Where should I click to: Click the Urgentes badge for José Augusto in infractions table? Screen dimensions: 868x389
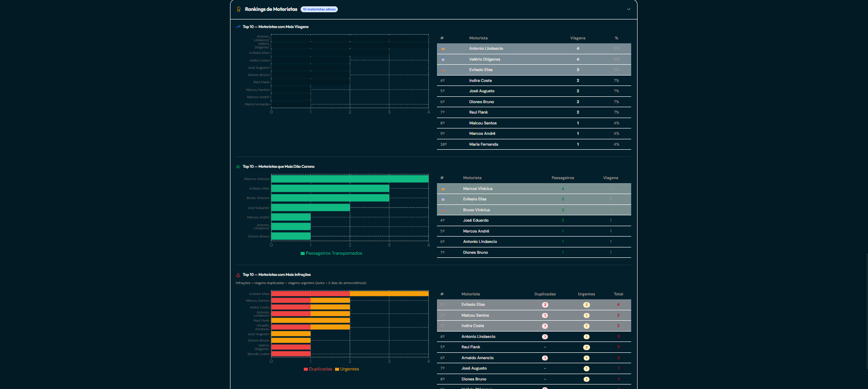pos(586,369)
